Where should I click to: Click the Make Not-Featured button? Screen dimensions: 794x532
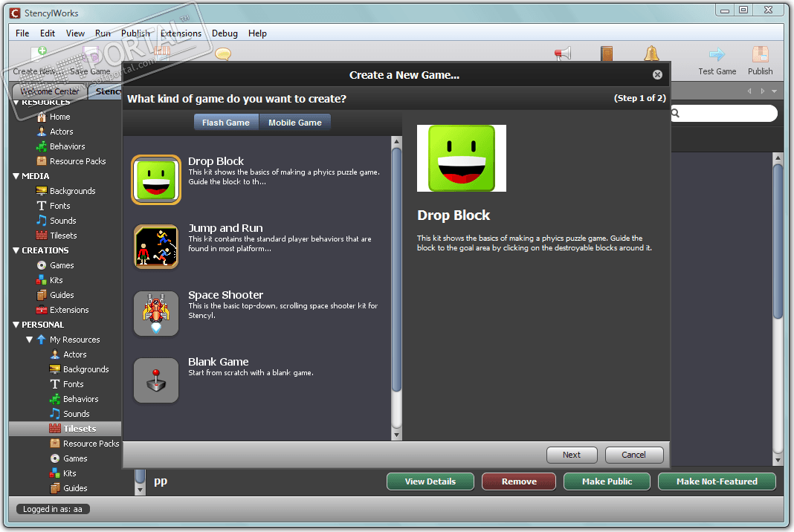(x=717, y=481)
